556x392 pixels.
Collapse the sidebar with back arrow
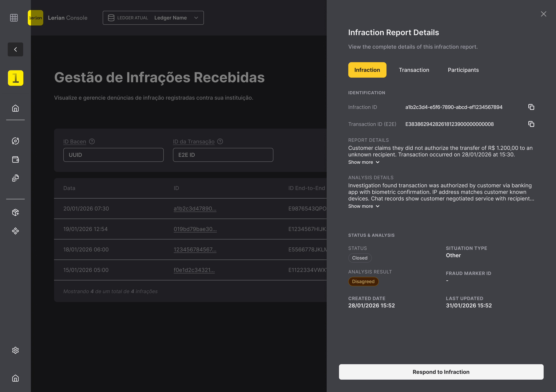[x=15, y=49]
